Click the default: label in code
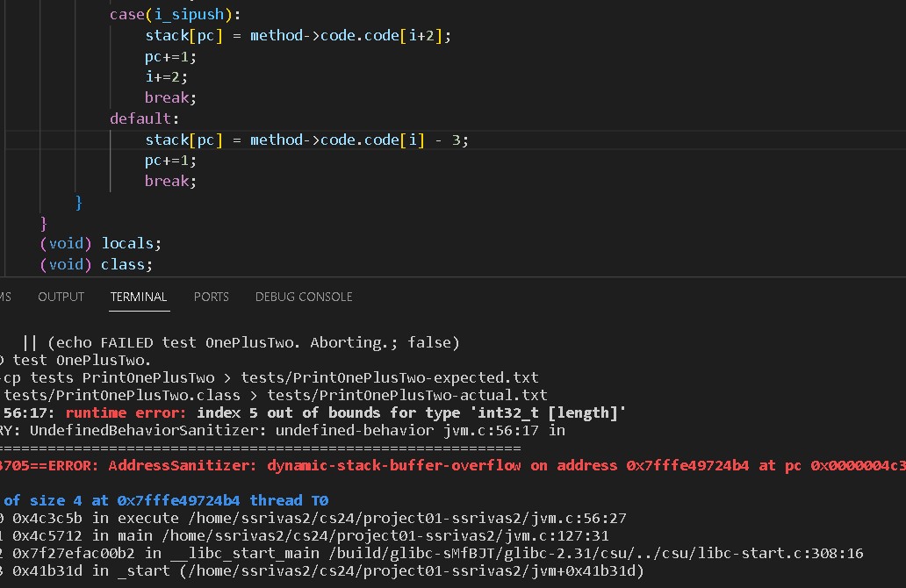The height and width of the screenshot is (588, 906). tap(144, 118)
